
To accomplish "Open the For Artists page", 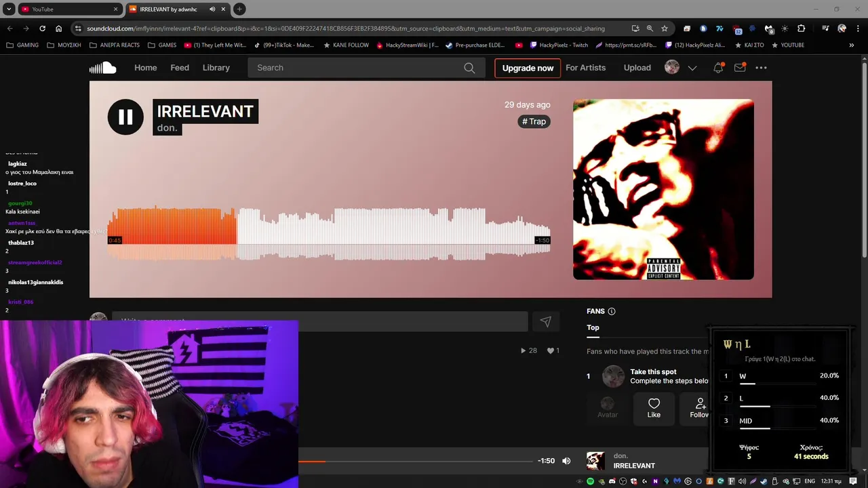I will 586,68.
